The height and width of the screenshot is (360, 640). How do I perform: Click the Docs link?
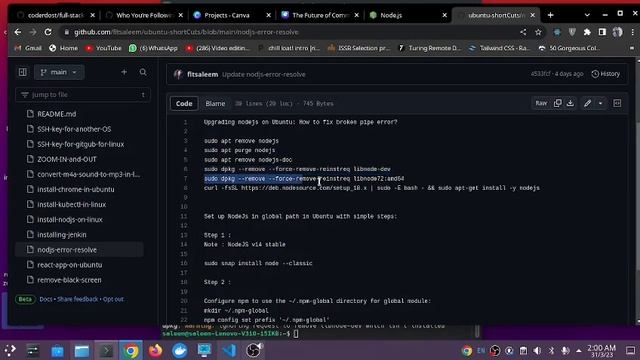[46, 299]
